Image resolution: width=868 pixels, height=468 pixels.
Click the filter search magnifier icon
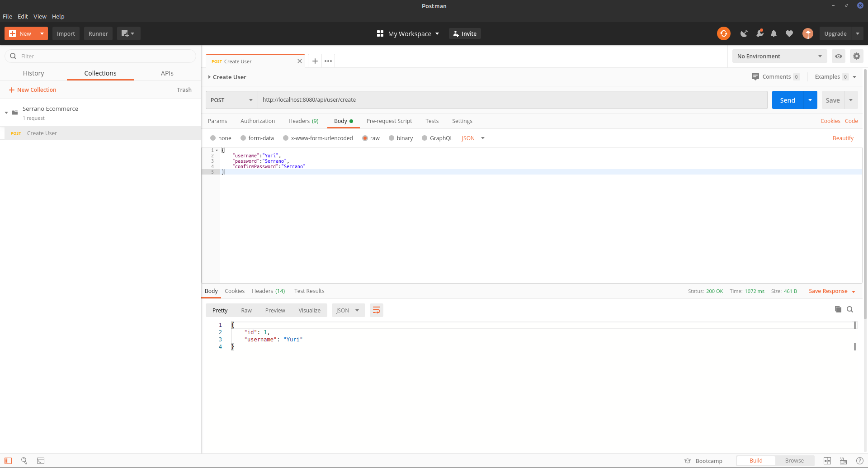[13, 56]
